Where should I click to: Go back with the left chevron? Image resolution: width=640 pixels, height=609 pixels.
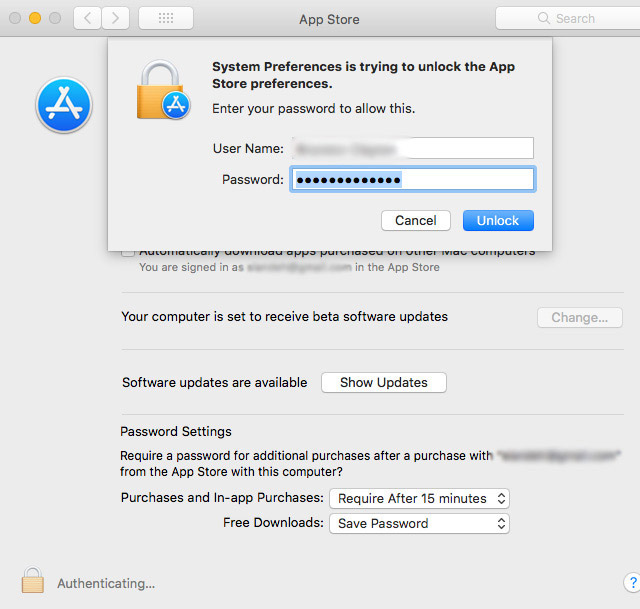[87, 18]
